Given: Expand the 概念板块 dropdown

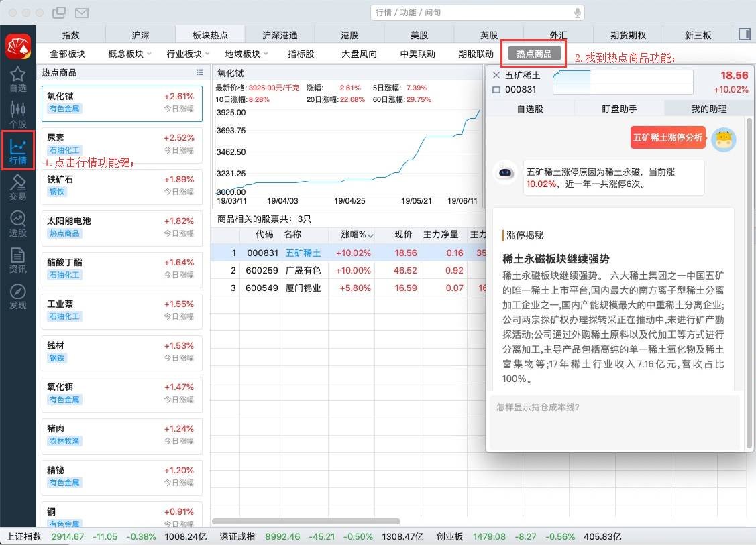Looking at the screenshot, I should pyautogui.click(x=129, y=53).
